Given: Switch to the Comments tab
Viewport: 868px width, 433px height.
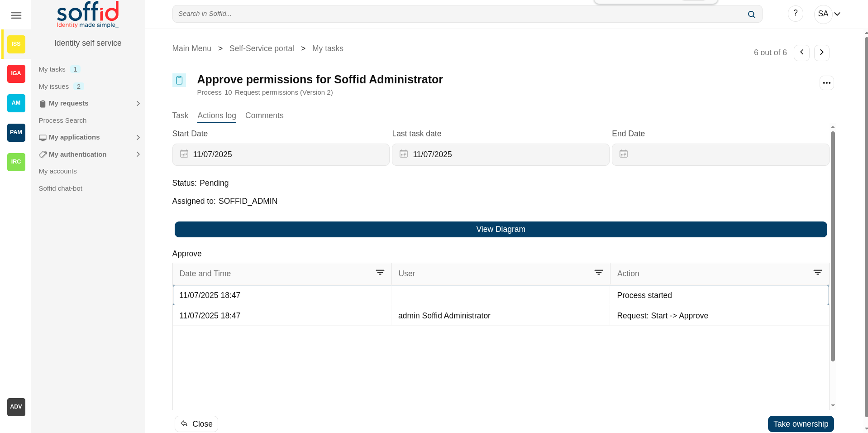Looking at the screenshot, I should tap(264, 115).
